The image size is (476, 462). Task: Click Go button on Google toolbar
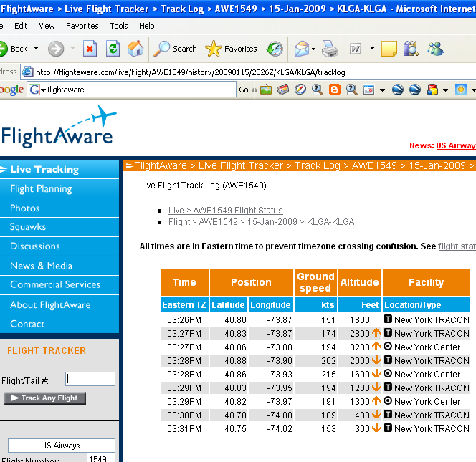244,90
